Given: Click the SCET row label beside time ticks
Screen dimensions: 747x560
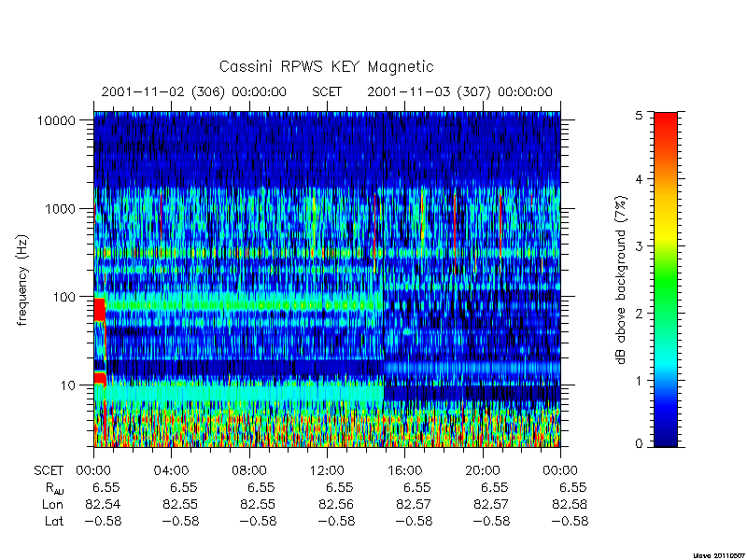Looking at the screenshot, I should coord(49,471).
